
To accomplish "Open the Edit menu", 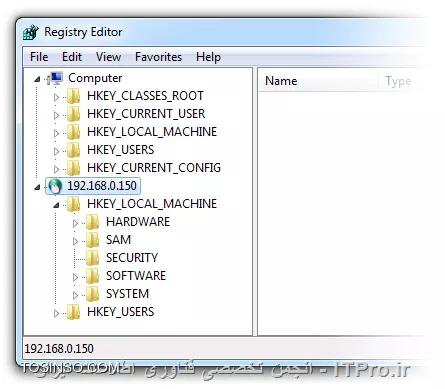I will [x=72, y=57].
